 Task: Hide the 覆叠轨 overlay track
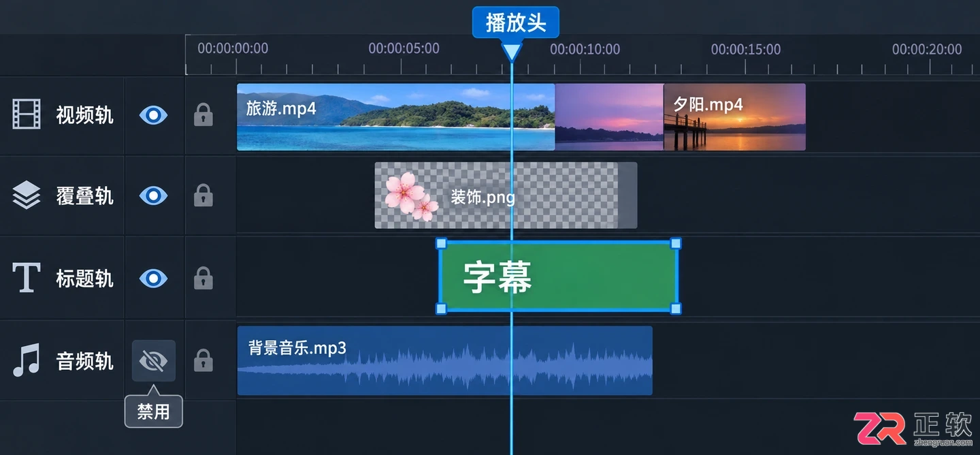[x=153, y=196]
